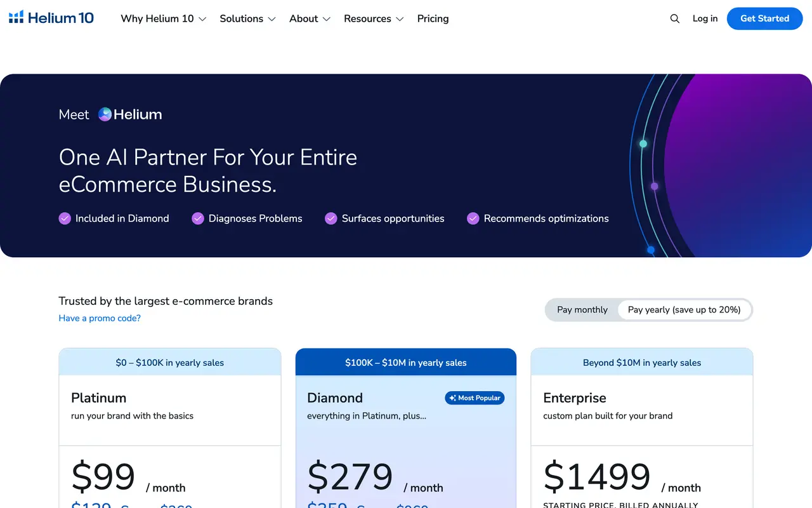Click the Platinum plan title
Screen dimensions: 812x508
pos(99,398)
